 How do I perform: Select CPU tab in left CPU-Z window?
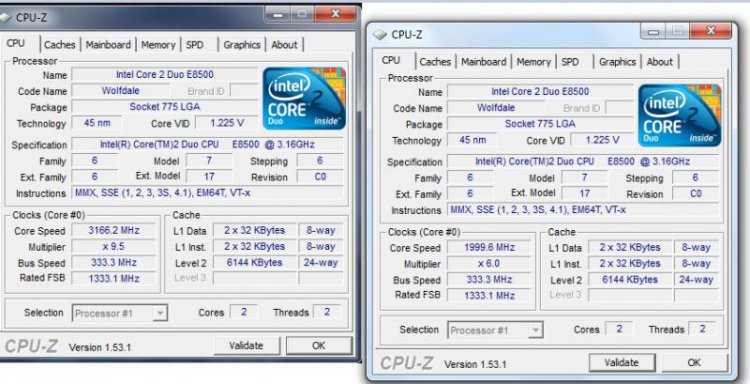pos(16,43)
